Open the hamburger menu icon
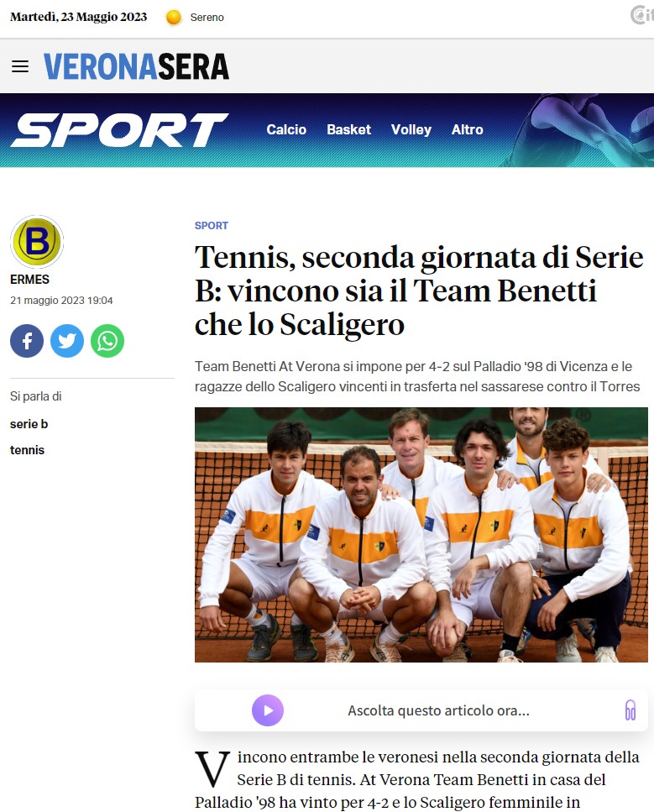654x812 pixels. coord(20,66)
